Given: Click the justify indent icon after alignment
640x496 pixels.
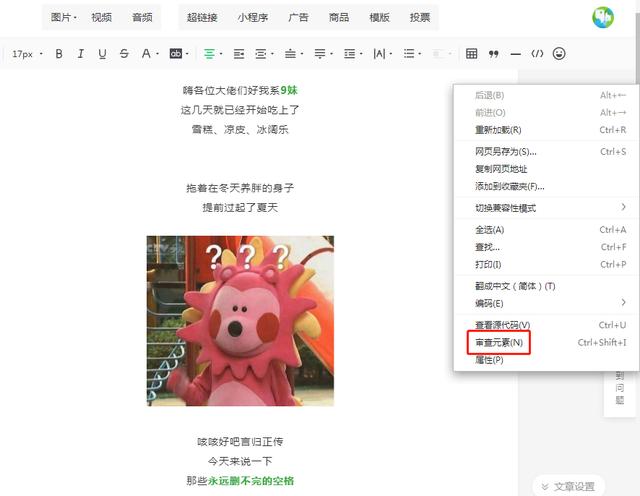Looking at the screenshot, I should [239, 53].
